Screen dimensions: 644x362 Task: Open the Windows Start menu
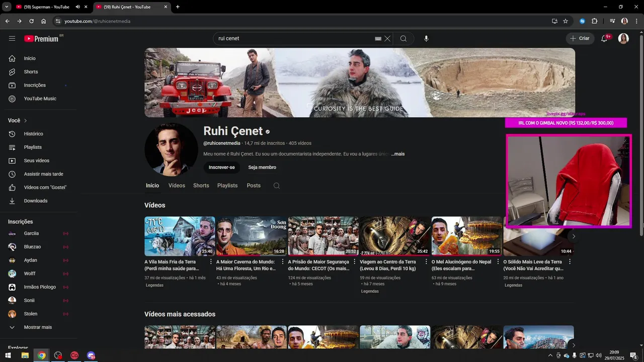click(8, 355)
